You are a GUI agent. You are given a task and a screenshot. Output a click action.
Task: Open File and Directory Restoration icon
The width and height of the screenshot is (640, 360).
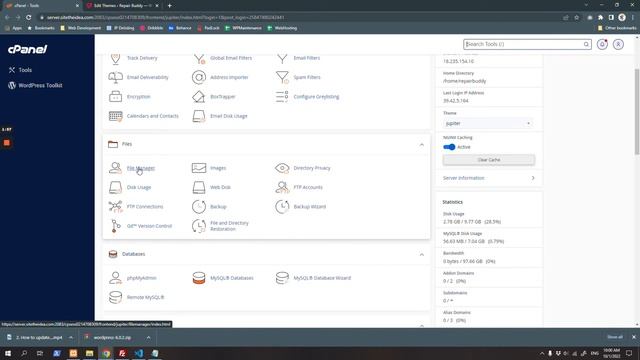[199, 226]
